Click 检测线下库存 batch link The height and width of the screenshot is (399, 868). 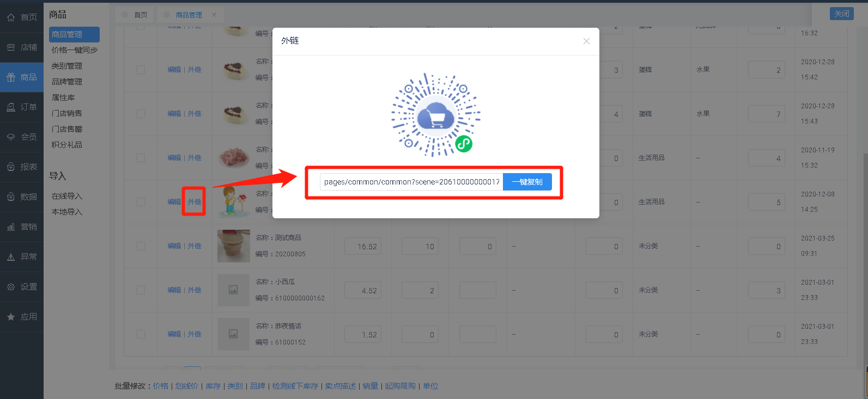tap(295, 386)
